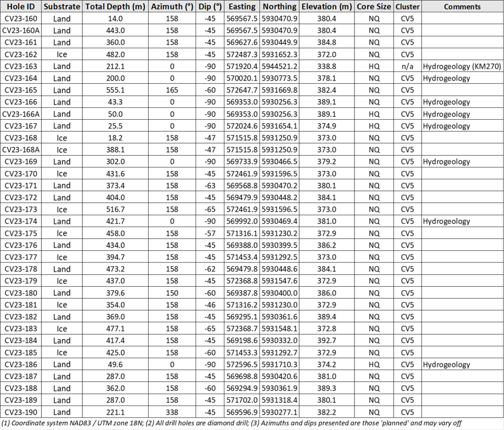
Task: Select hole ID CV23-172
Action: 21,198
